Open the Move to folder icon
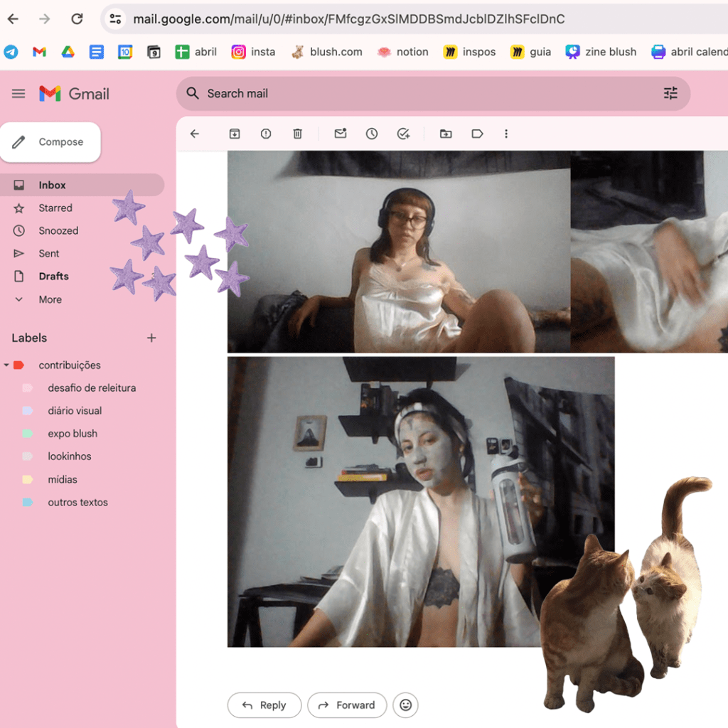This screenshot has height=728, width=728. [446, 134]
